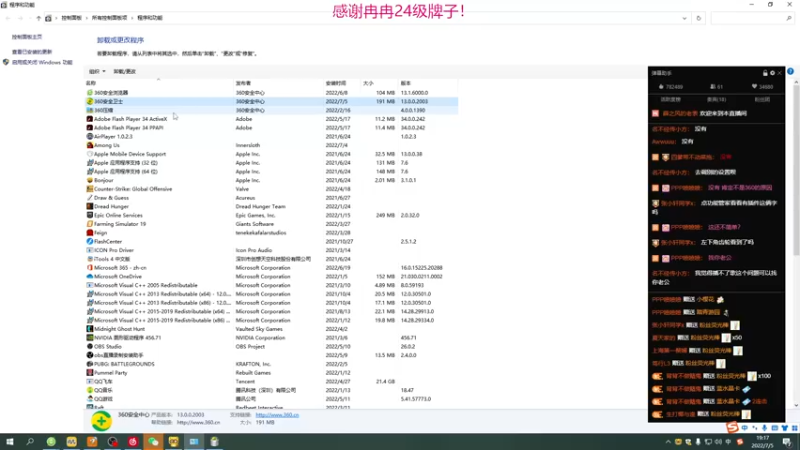This screenshot has height=450, width=800.
Task: Click the Epic Online Services icon
Action: coord(90,215)
